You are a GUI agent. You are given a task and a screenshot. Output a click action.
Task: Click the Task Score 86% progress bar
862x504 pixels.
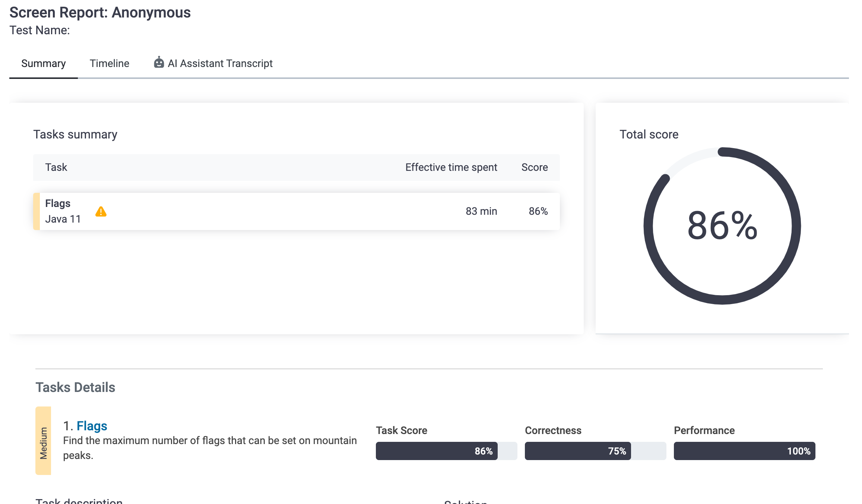446,451
